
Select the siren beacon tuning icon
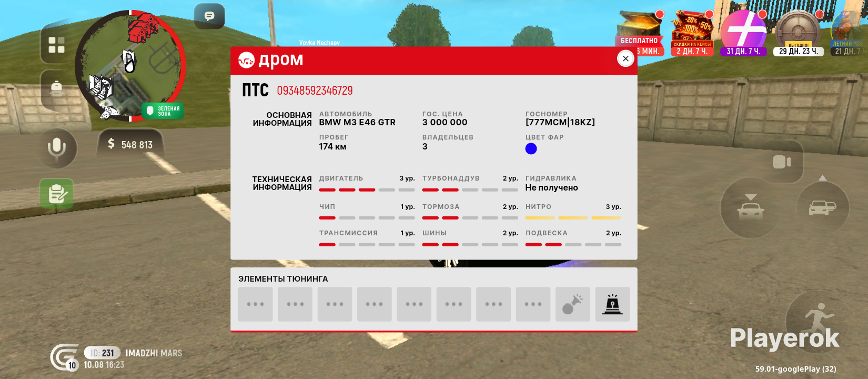click(612, 304)
